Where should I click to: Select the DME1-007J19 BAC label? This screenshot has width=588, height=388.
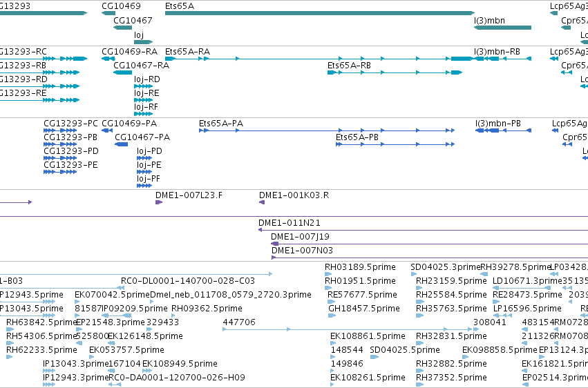click(x=300, y=237)
